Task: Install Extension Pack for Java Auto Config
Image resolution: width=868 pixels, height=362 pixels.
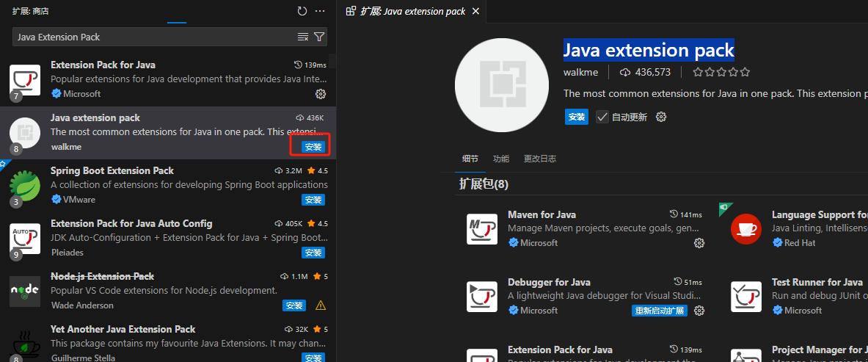Action: [x=313, y=253]
